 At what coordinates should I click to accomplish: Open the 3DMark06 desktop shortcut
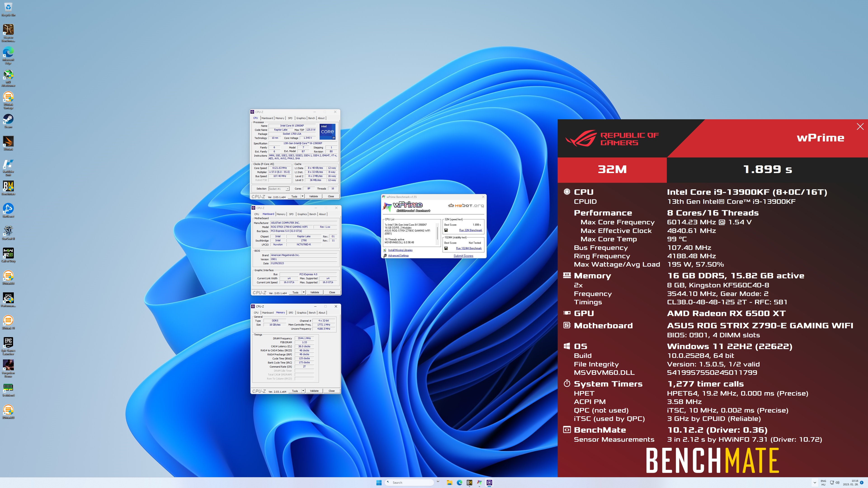click(8, 277)
